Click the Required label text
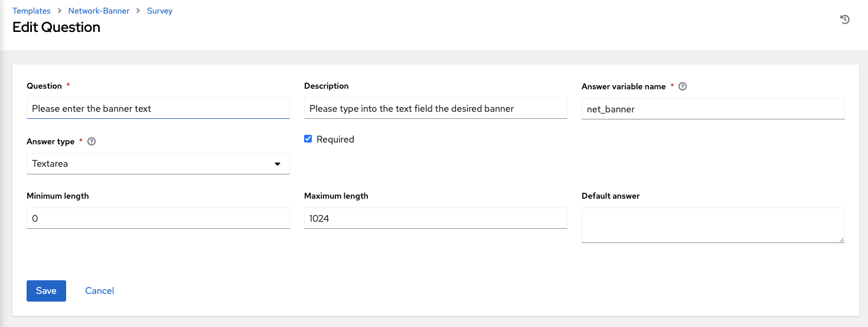This screenshot has width=868, height=327. click(x=335, y=140)
